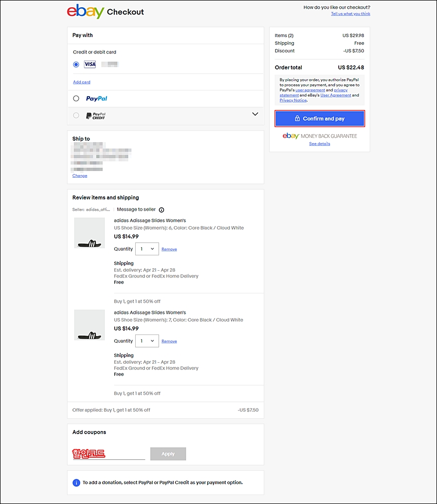Viewport: 437px width, 504px height.
Task: Click the size 6 adidas Adissage Slides title
Action: pyautogui.click(x=150, y=220)
